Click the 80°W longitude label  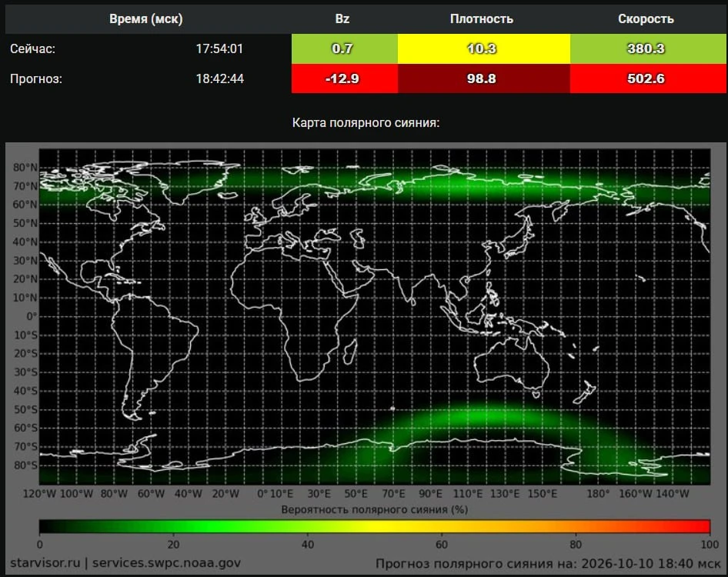click(x=114, y=494)
